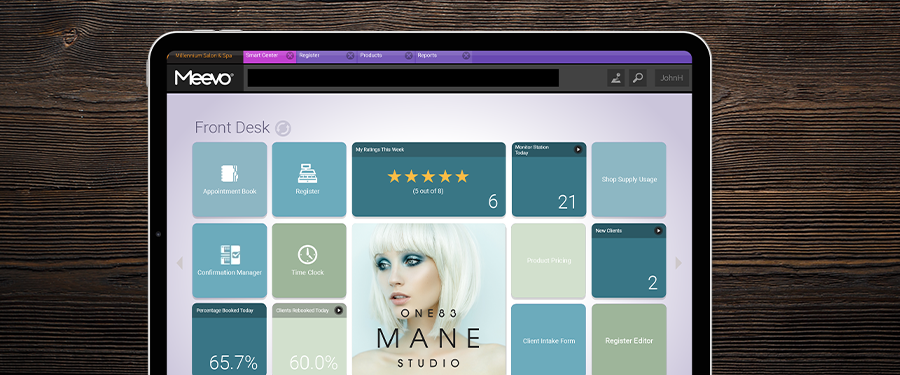This screenshot has width=900, height=375.
Task: Open the Register tile with the cash register icon
Action: point(309,180)
